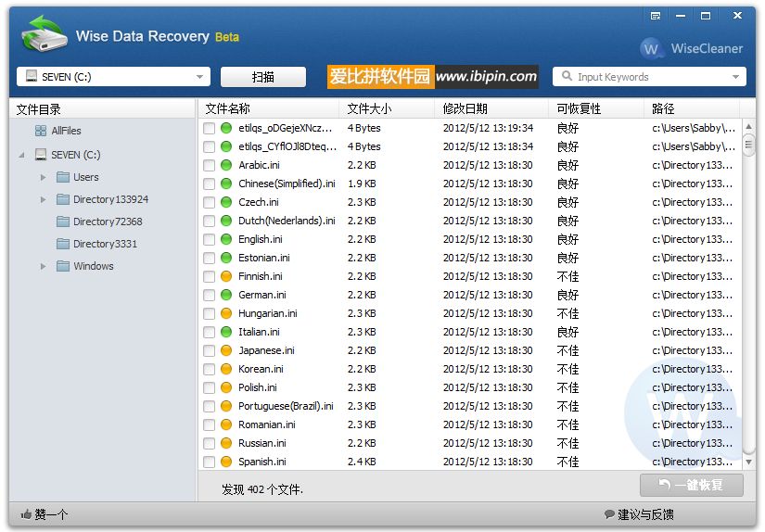Click orange status dot of Finnish.ini

click(x=226, y=276)
